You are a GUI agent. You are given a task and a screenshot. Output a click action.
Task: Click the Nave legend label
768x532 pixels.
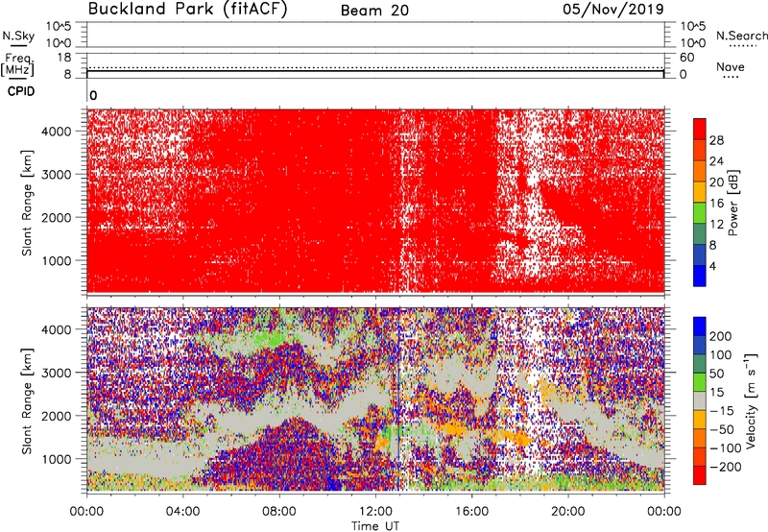click(731, 66)
